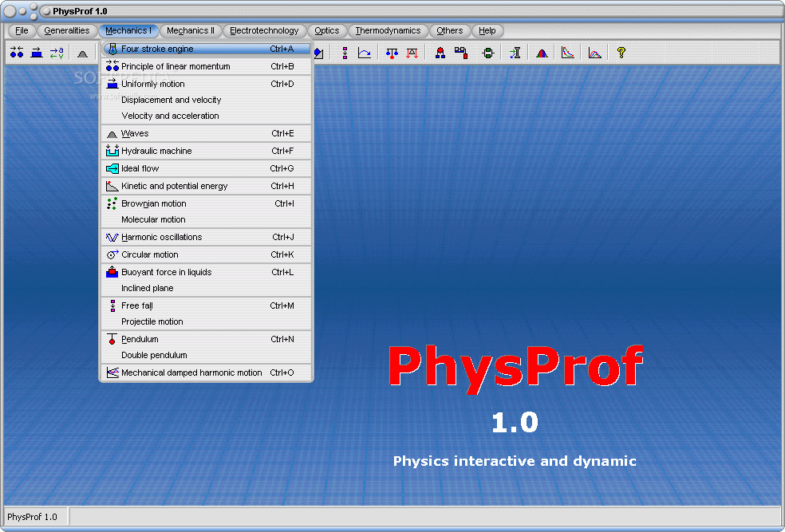Open the Thermodynamics menu
This screenshot has width=785, height=532.
(x=388, y=30)
